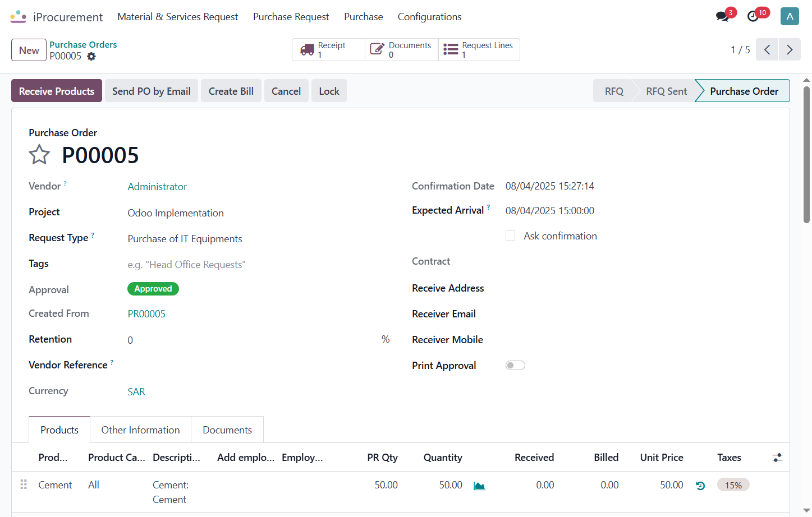
Task: Open the activities clock icon
Action: [x=753, y=17]
